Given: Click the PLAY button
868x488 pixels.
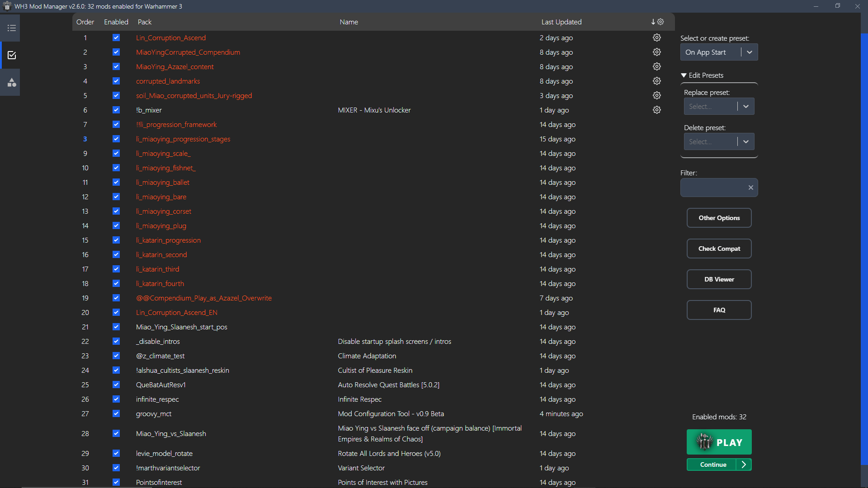Looking at the screenshot, I should coord(719,442).
